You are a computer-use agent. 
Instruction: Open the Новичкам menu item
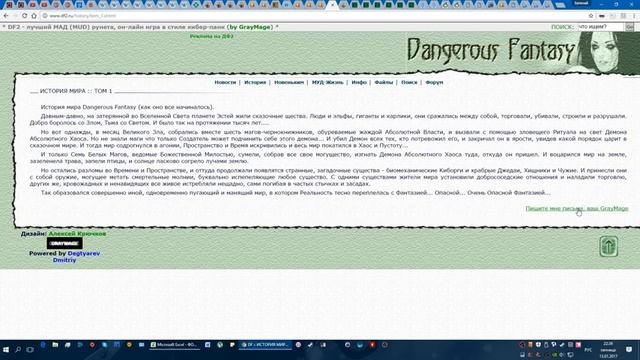[289, 82]
